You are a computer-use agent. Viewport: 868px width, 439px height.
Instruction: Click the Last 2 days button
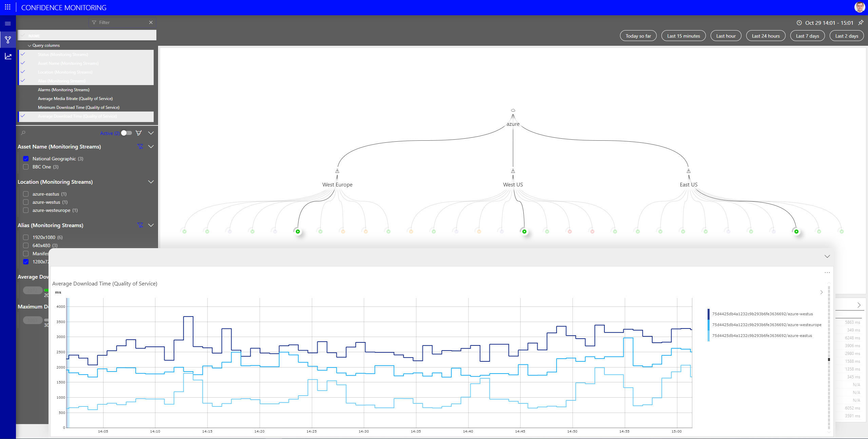847,36
